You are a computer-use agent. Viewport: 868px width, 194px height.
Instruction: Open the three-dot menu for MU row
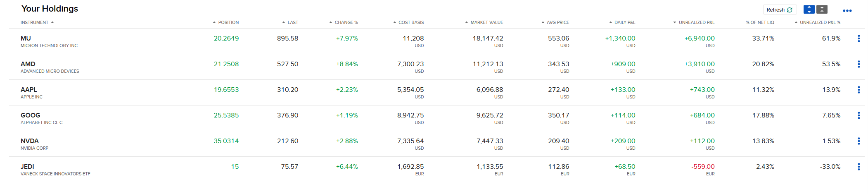click(x=859, y=38)
